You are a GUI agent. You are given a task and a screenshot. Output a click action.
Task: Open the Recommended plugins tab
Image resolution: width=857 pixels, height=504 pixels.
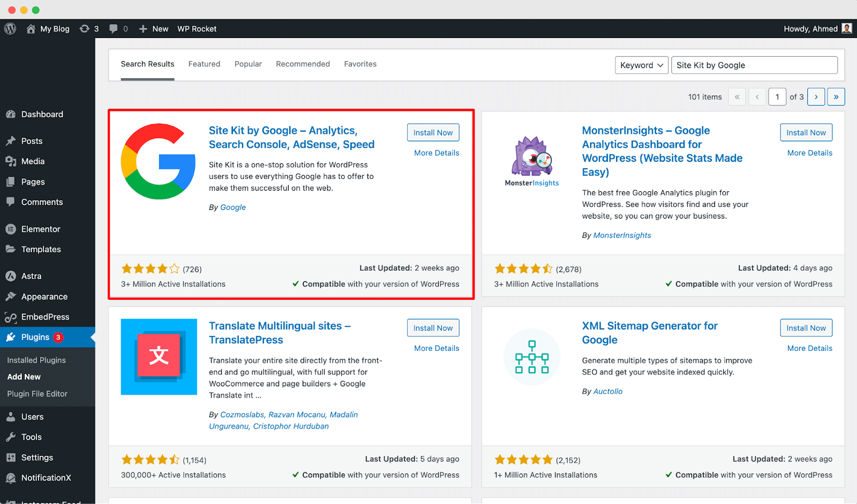tap(303, 64)
